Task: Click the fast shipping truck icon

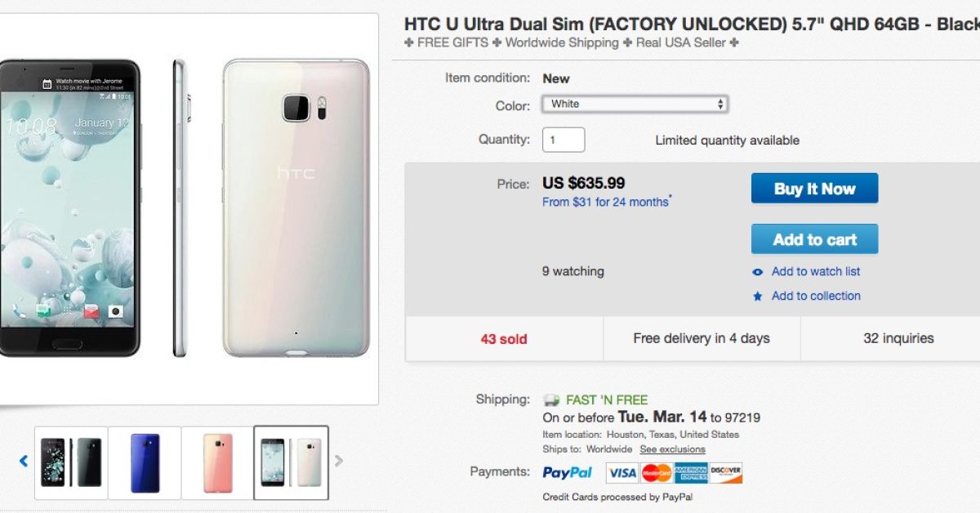Action: tap(552, 400)
